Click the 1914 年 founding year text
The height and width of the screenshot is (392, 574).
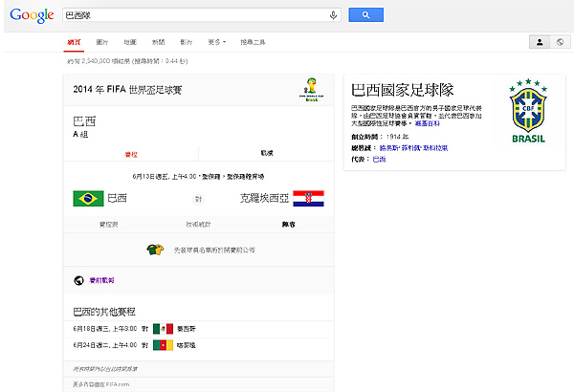coord(398,137)
